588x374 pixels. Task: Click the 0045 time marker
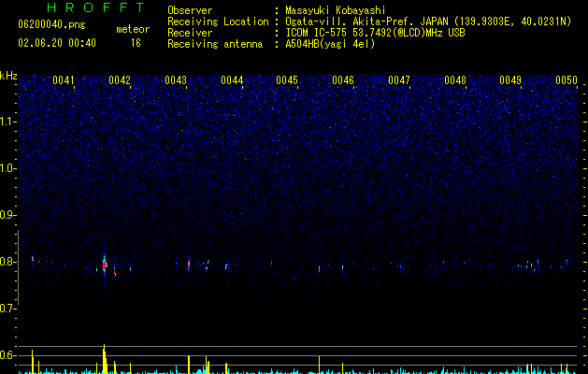(287, 80)
